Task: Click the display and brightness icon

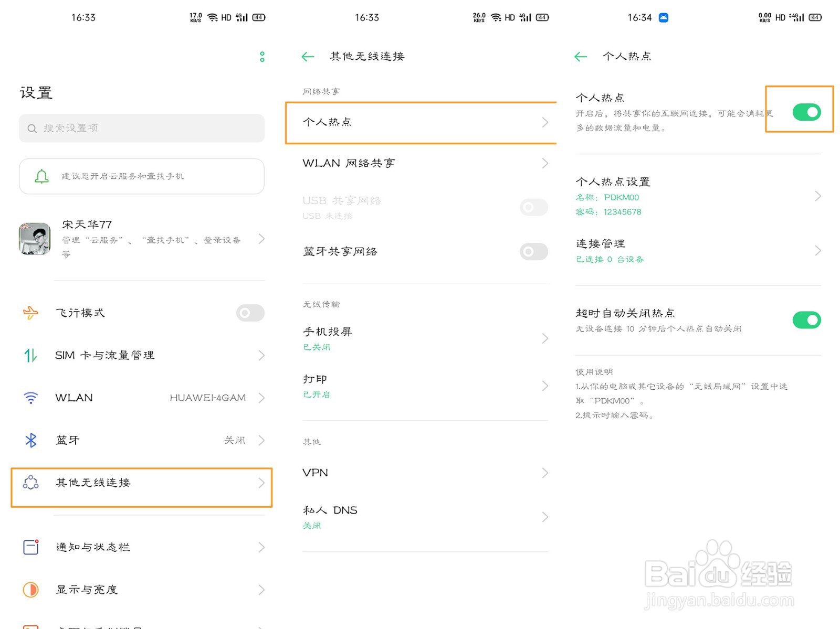Action: pos(31,589)
